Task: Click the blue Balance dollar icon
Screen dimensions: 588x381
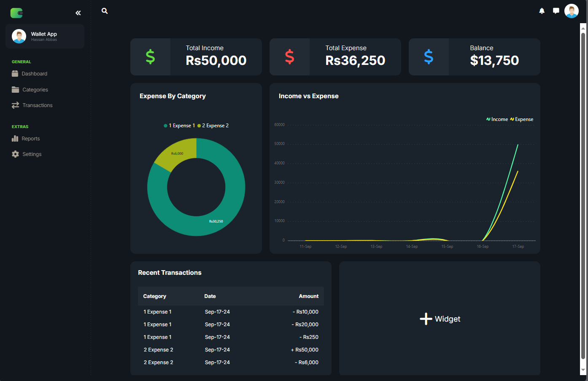Action: click(429, 57)
